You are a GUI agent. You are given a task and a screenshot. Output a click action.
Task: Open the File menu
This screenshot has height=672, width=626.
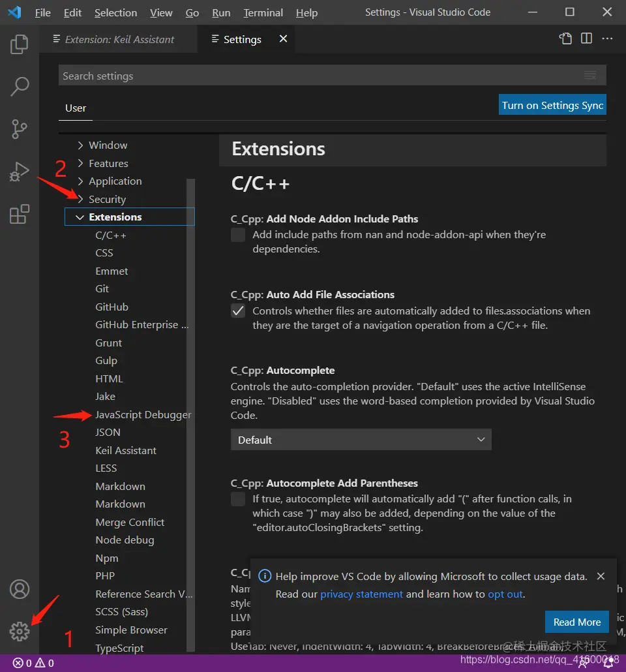click(42, 13)
